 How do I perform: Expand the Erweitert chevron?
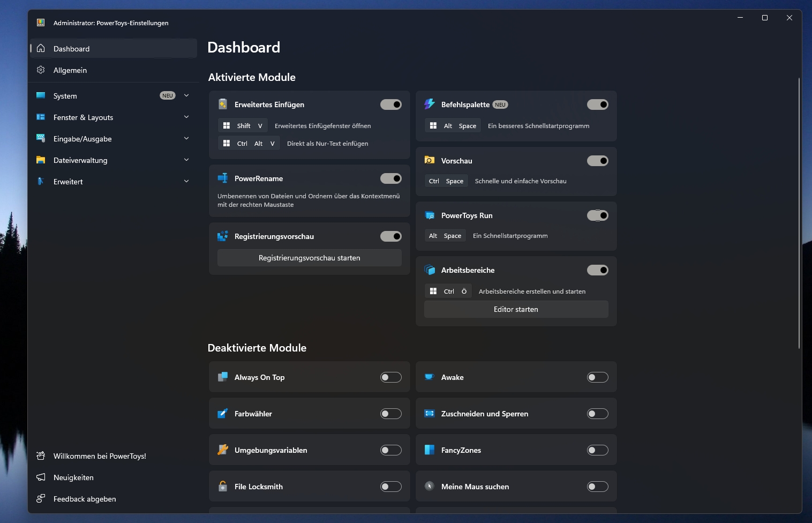click(x=186, y=181)
